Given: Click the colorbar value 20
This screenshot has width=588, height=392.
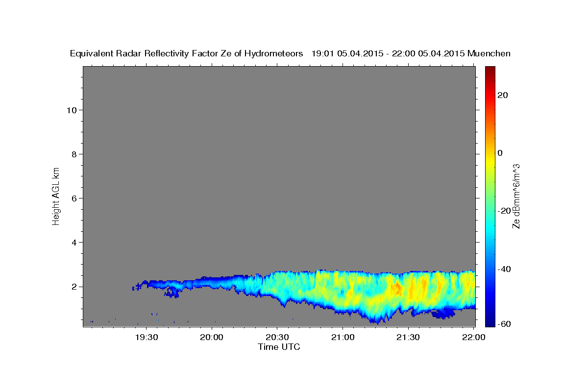Looking at the screenshot, I should (x=503, y=95).
